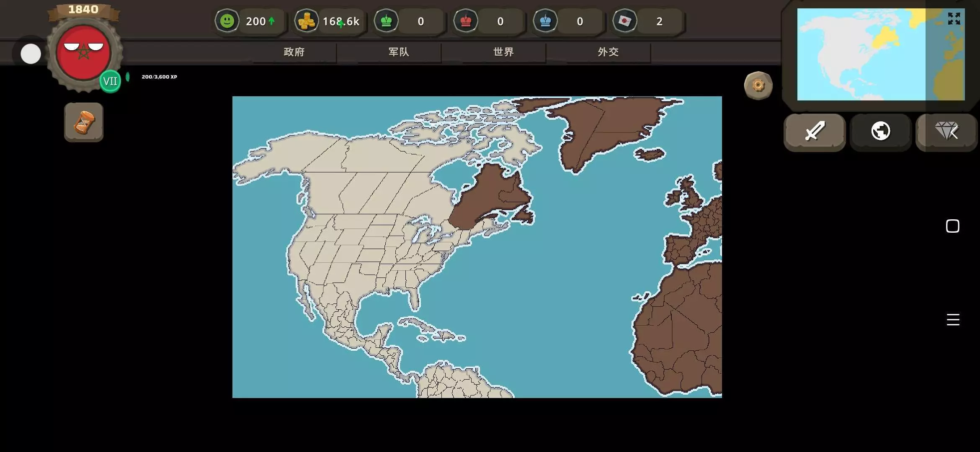The height and width of the screenshot is (452, 980).
Task: Open the 世界 world tab
Action: [503, 52]
